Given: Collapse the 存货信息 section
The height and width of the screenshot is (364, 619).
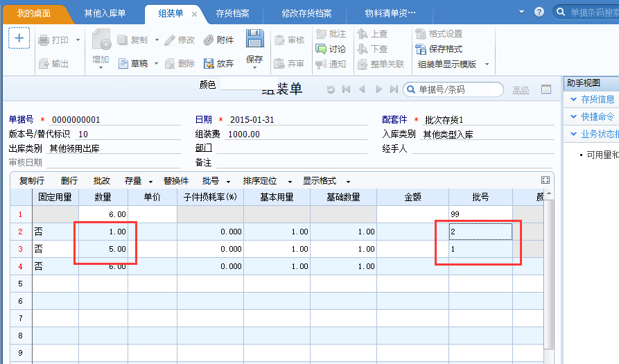Looking at the screenshot, I should [574, 99].
